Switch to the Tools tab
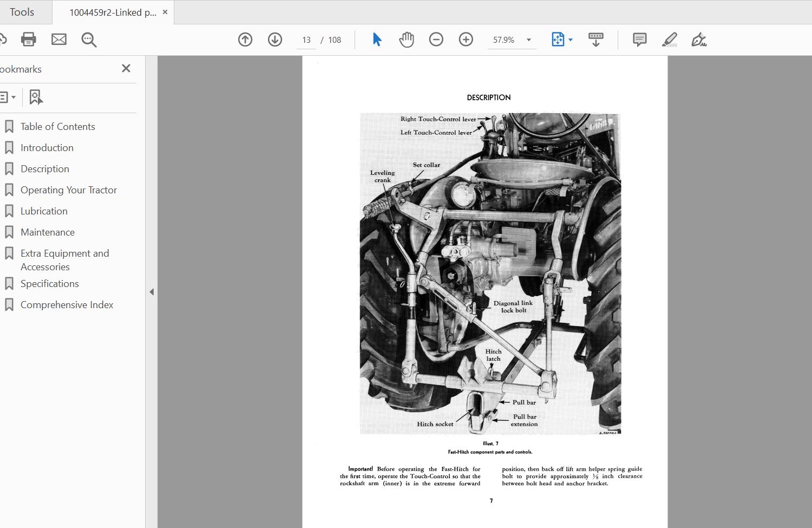 pos(22,12)
